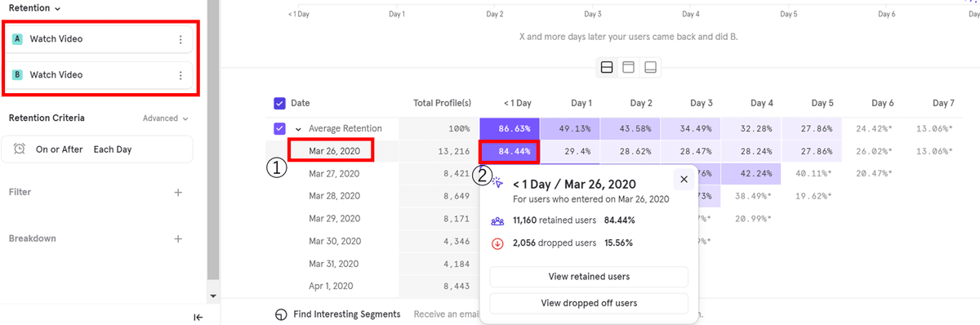Collapse the sidebar panel arrow icon
Viewport: 980px width, 325px height.
pos(198,318)
